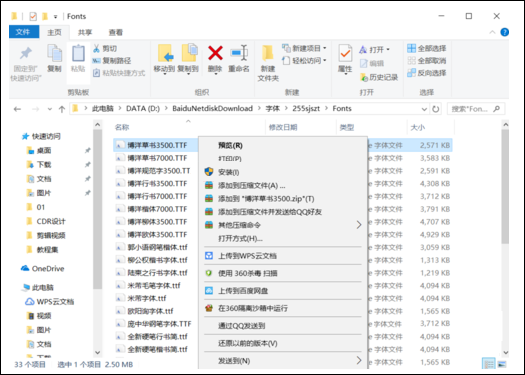Viewport: 525px width, 375px height.
Task: Collapse the ribbon with the chevron
Action: pos(492,32)
